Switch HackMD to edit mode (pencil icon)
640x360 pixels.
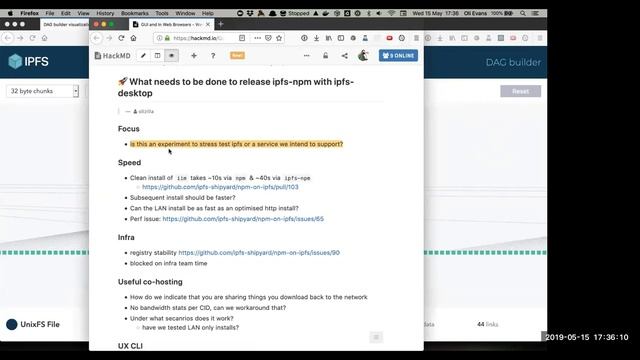pyautogui.click(x=143, y=56)
